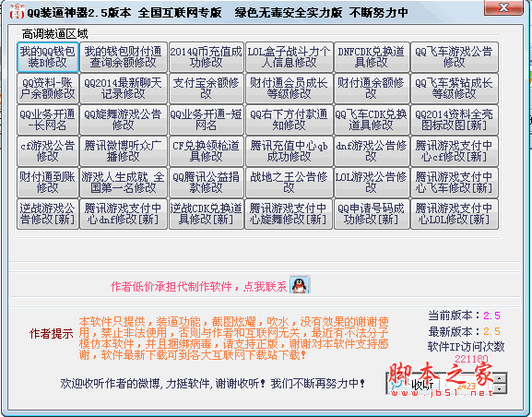The height and width of the screenshot is (417, 532).
Task: Click the down arrow of weibo scrollbar
Action: tap(500, 388)
